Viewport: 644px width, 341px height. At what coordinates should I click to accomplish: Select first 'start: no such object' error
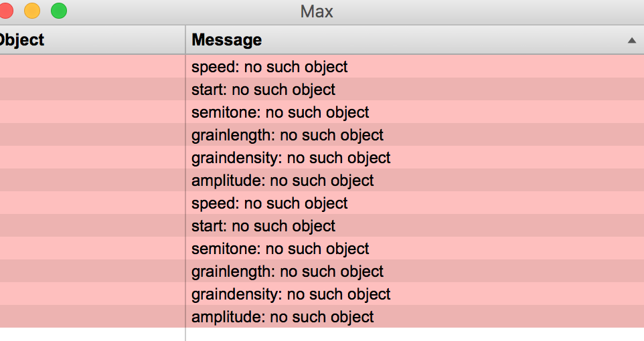[322, 89]
